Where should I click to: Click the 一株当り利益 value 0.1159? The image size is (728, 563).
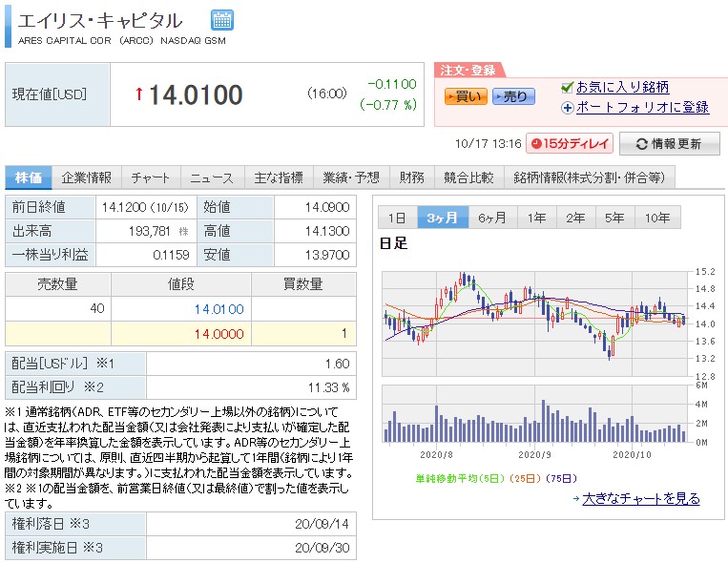coord(171,255)
